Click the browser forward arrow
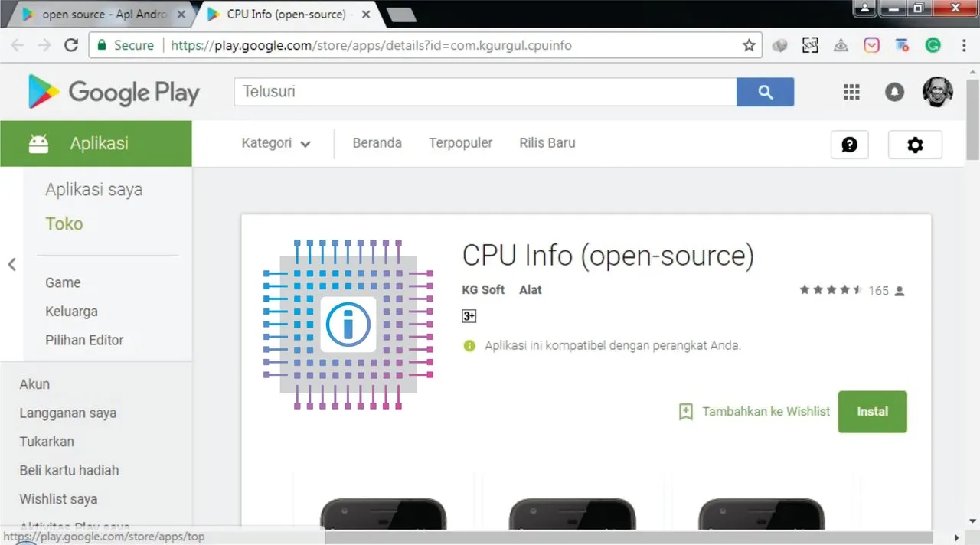980x545 pixels. point(44,45)
